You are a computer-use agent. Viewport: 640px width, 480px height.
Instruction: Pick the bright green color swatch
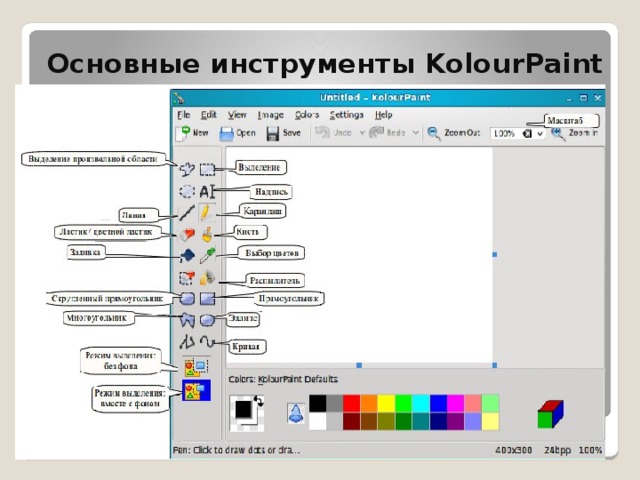pyautogui.click(x=403, y=403)
